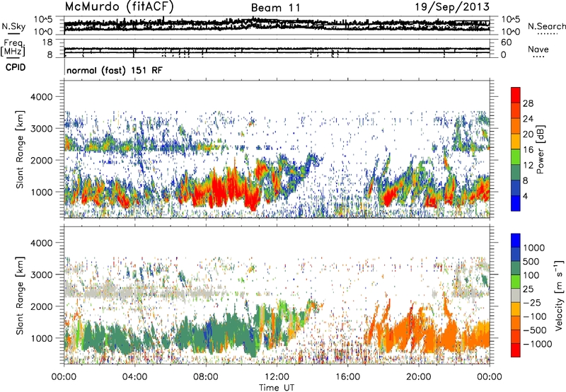Click the Power colorbar value 28
The image size is (566, 392).
click(528, 103)
